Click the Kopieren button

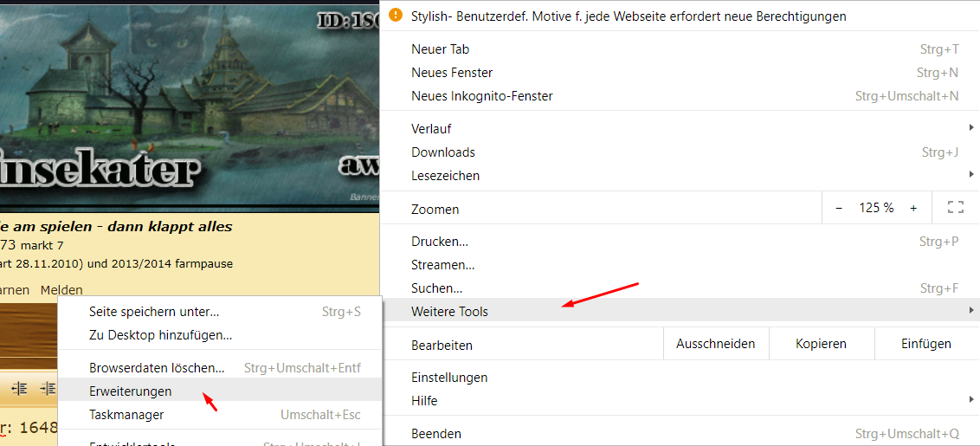pyautogui.click(x=822, y=344)
